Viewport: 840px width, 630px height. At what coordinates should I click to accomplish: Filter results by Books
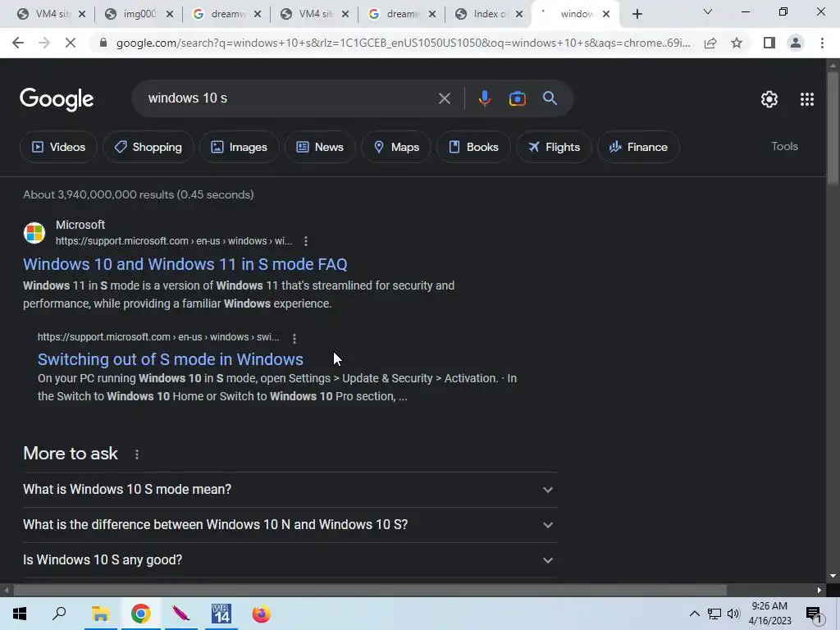(473, 147)
